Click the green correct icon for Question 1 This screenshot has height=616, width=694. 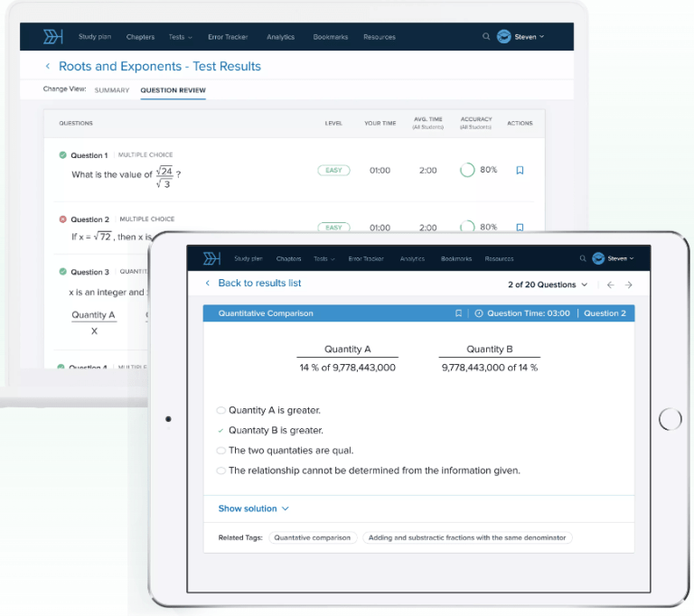[x=63, y=154]
